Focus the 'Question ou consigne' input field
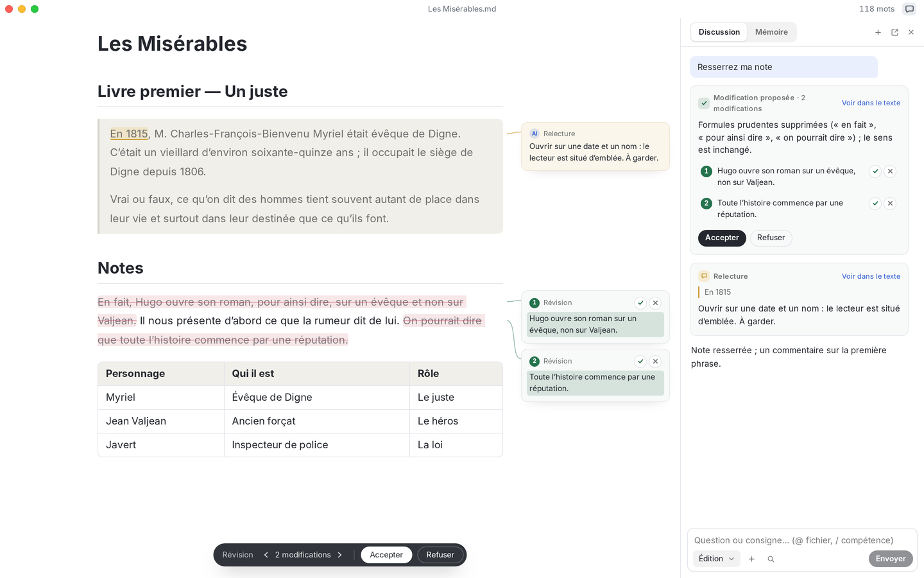924x578 pixels. (802, 540)
